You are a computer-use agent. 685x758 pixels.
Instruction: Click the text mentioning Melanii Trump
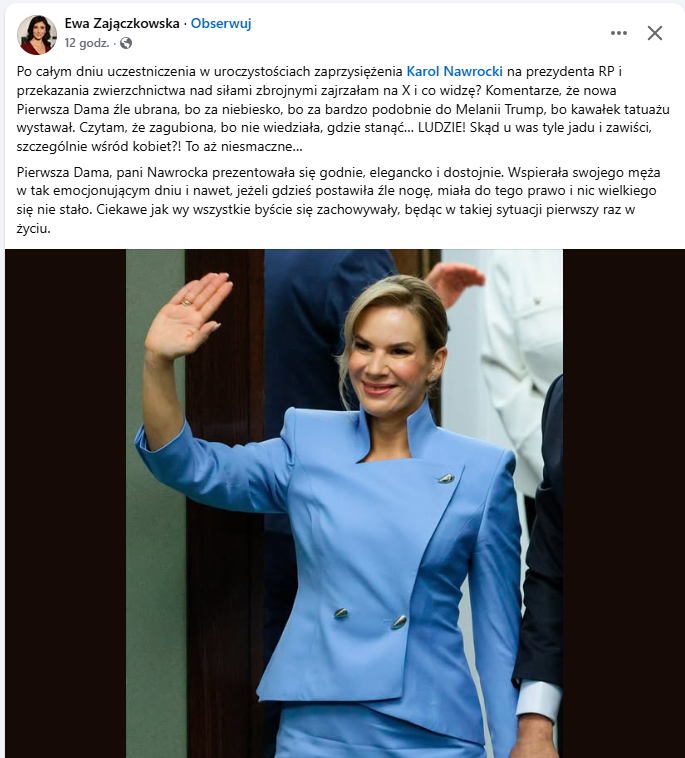point(502,109)
